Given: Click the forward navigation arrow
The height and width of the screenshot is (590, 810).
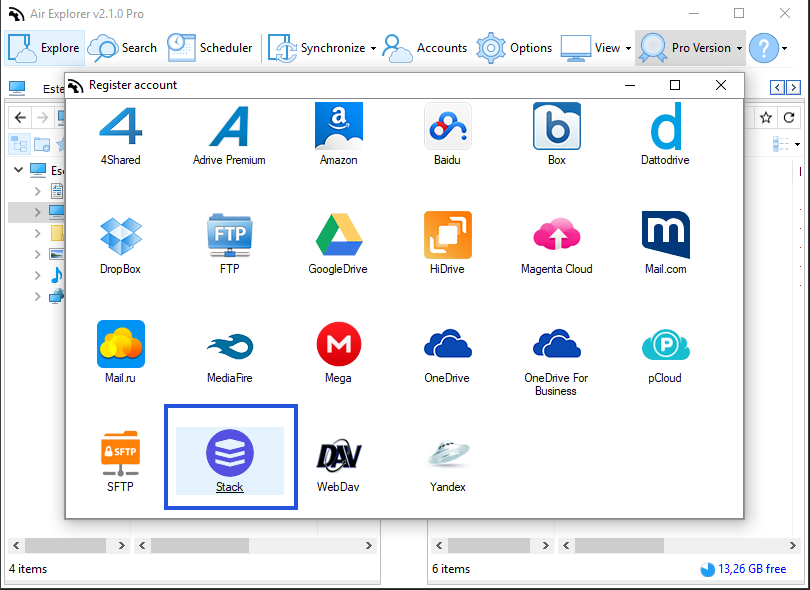Looking at the screenshot, I should click(42, 118).
